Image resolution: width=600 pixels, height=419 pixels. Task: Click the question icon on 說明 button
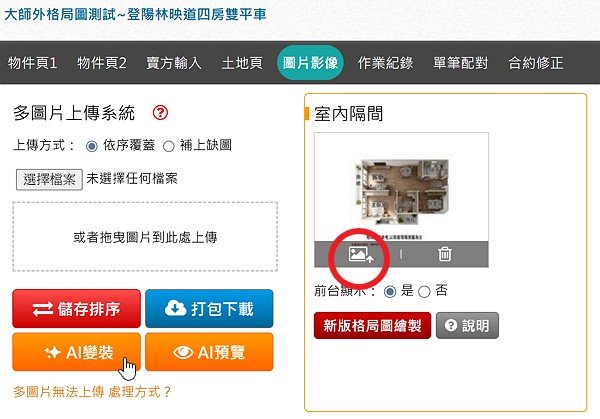click(451, 326)
